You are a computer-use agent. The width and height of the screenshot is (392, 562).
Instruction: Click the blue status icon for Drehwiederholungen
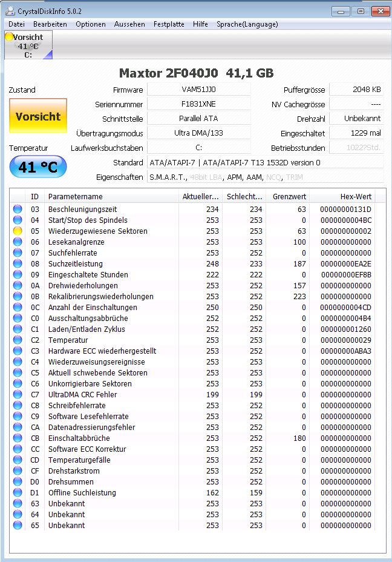18,286
